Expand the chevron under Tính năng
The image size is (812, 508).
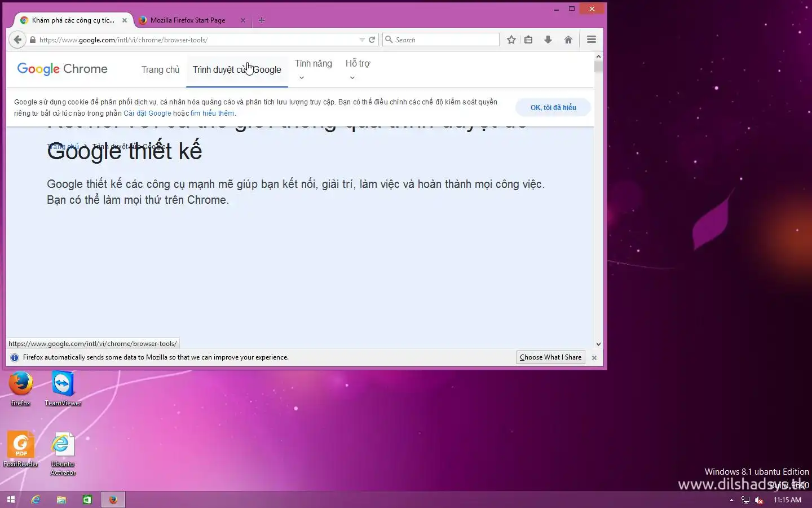(x=302, y=78)
